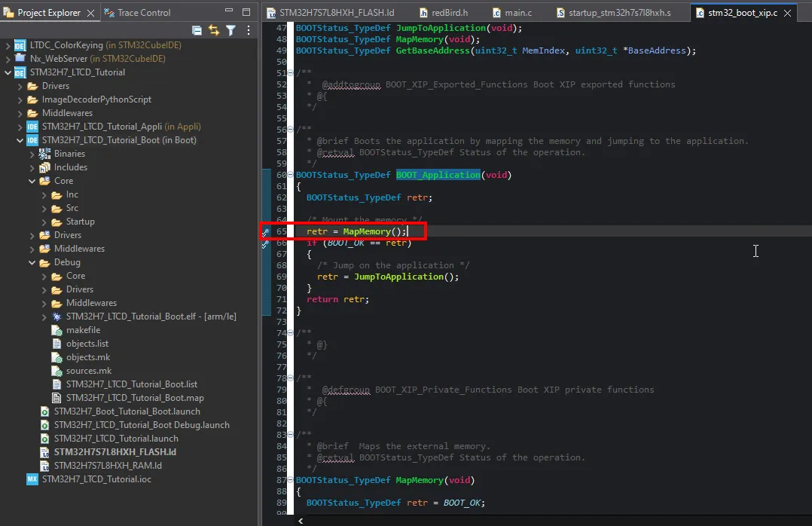Expand the LTDC_ColorKeying project
Viewport: 812px width, 526px height.
point(8,45)
